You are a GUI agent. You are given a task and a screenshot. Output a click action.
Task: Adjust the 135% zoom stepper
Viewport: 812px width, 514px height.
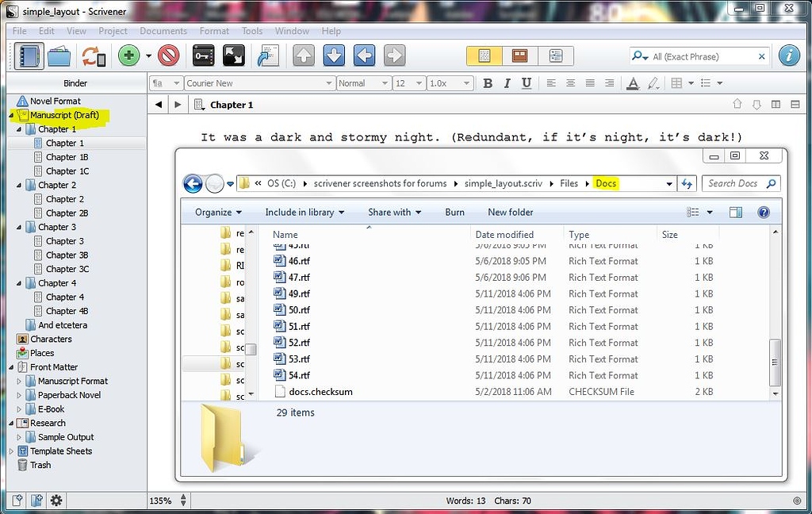click(182, 501)
